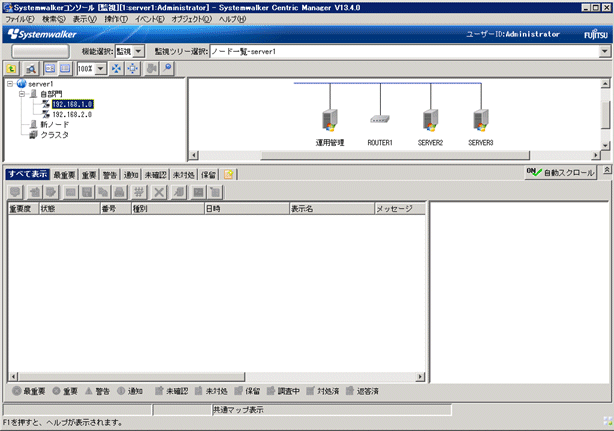The image size is (614, 431).
Task: Sort by the 表示名 column header
Action: point(332,209)
